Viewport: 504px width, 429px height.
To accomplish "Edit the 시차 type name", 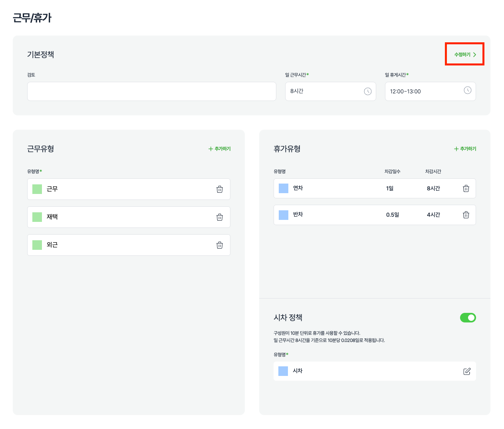I will tap(466, 371).
